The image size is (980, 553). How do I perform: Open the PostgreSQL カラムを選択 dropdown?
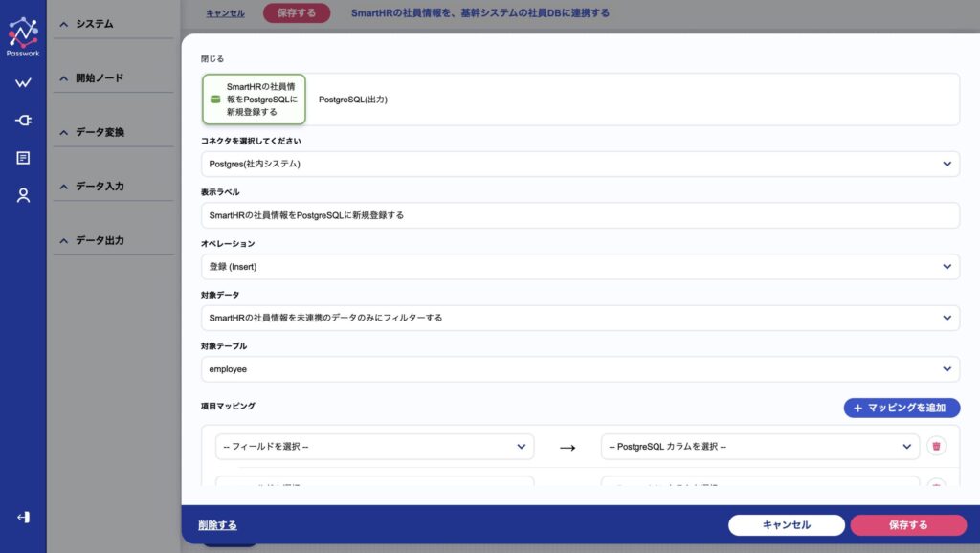(x=760, y=446)
